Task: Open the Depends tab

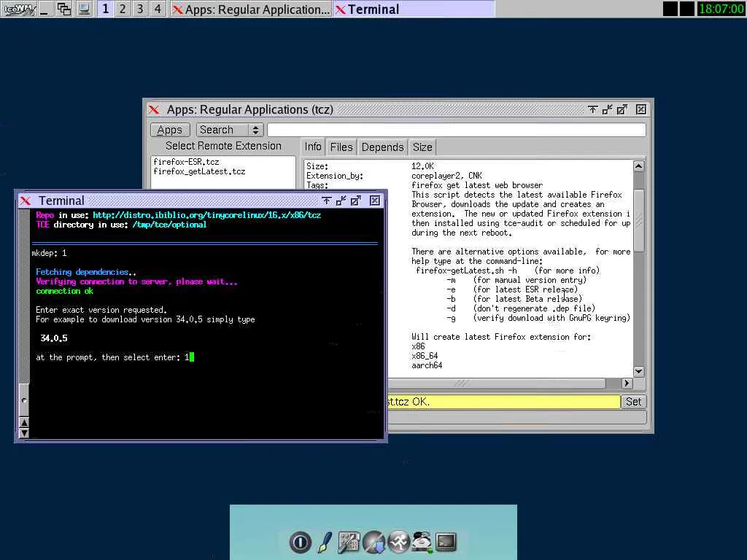Action: click(x=382, y=147)
